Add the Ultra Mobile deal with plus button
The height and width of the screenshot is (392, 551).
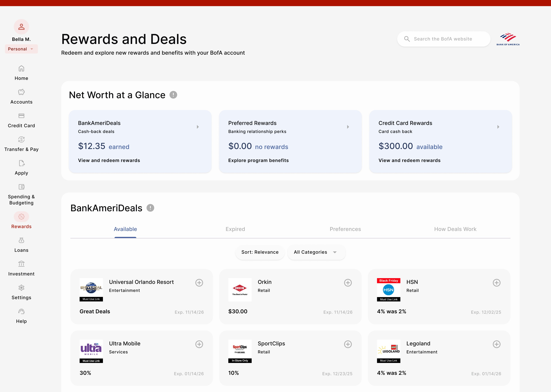click(199, 344)
